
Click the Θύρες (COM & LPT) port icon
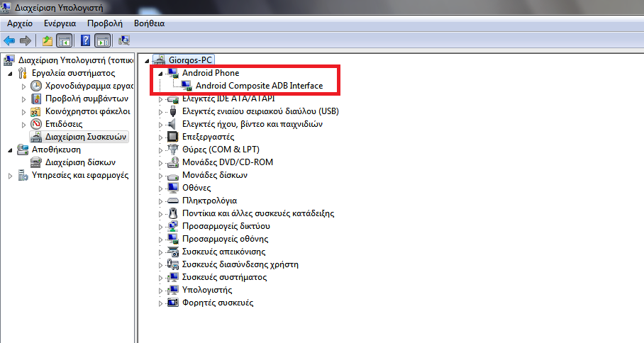(x=173, y=150)
